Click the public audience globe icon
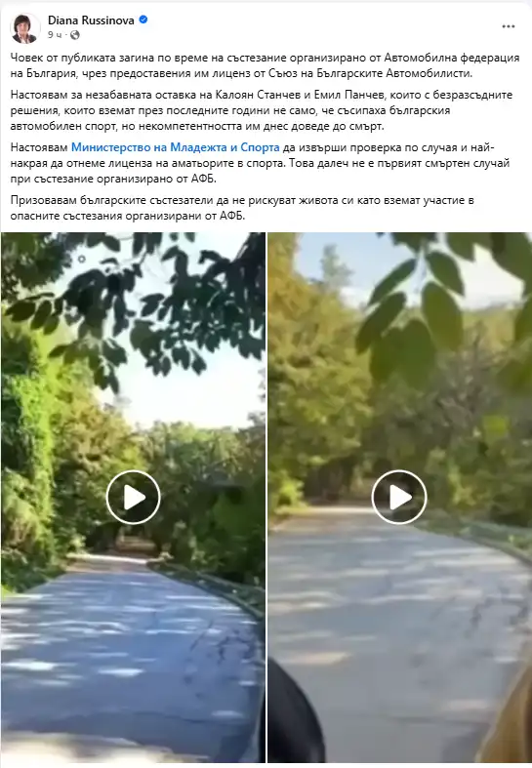The image size is (532, 768). [75, 35]
